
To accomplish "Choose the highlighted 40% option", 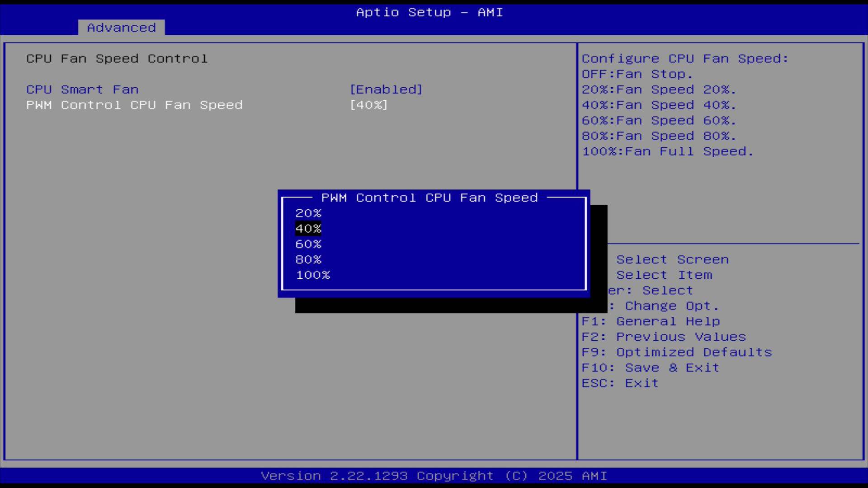I will pos(308,229).
